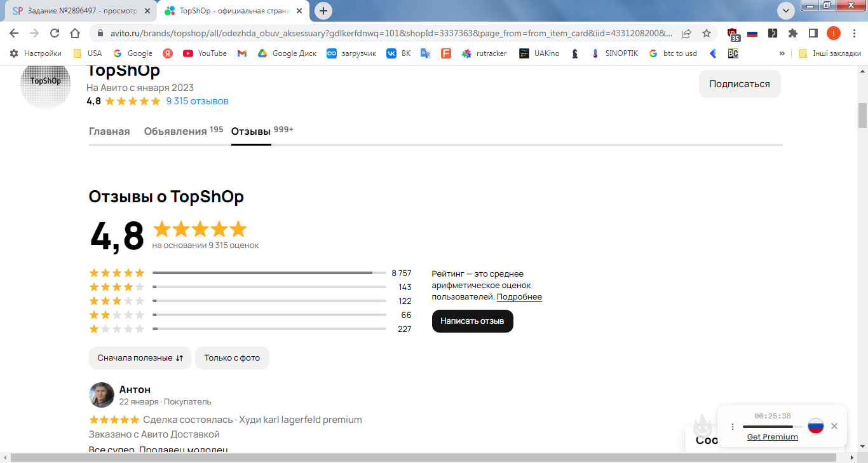Toggle the browser side panel
This screenshot has height=463, width=868.
click(813, 33)
